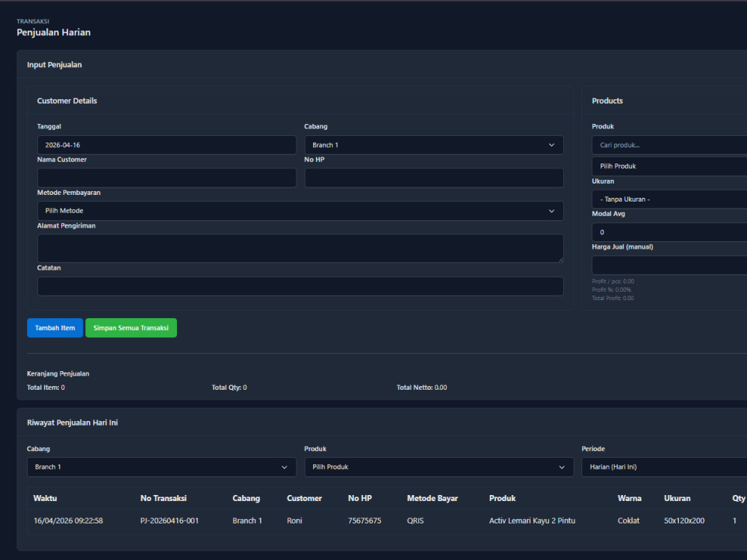Viewport: 747px width, 560px height.
Task: Select transaction number PJ-20260416-001
Action: 169,520
